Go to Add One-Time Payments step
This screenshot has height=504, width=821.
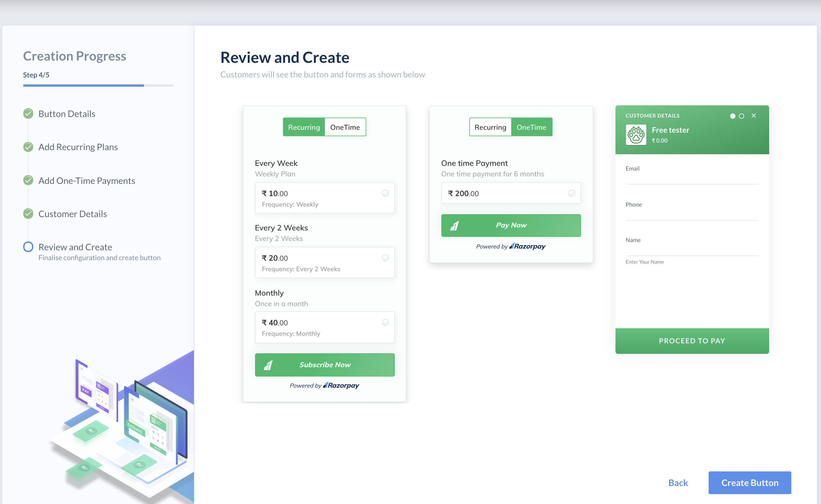pyautogui.click(x=87, y=180)
